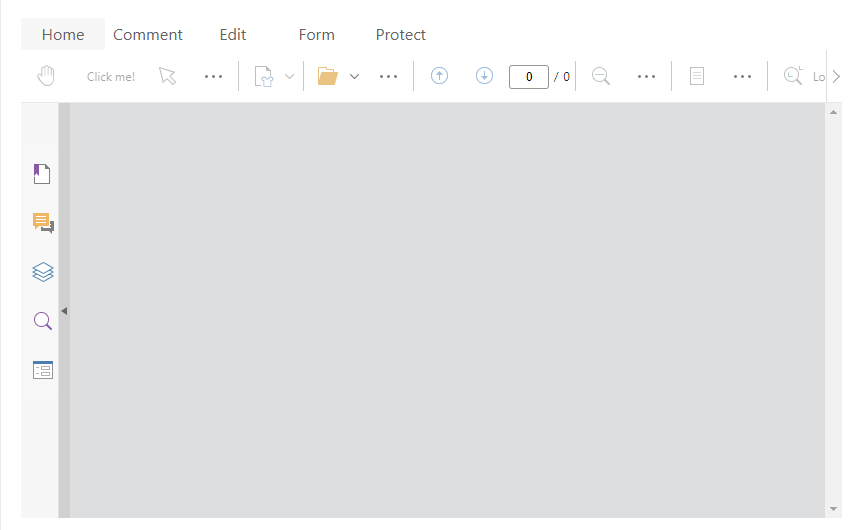Open the Search sidebar panel
This screenshot has width=860, height=530.
42,321
